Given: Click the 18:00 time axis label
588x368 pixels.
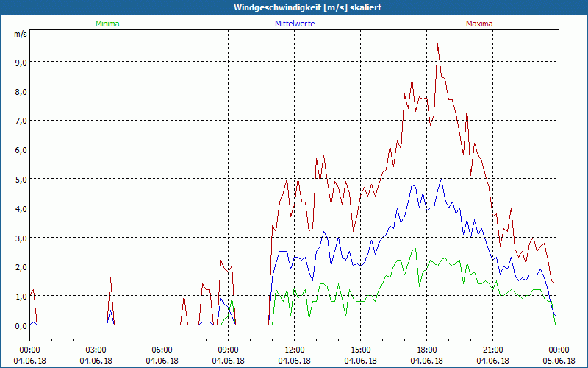Looking at the screenshot, I should [x=427, y=350].
